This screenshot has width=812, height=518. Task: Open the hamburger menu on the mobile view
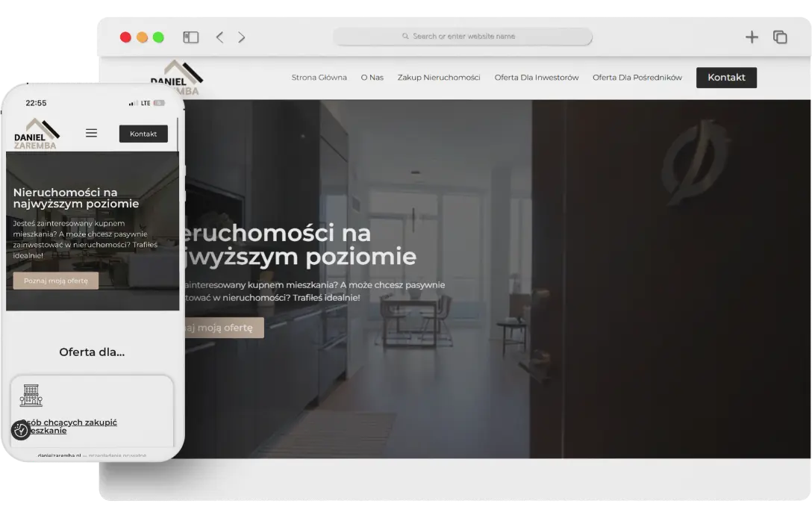click(91, 134)
